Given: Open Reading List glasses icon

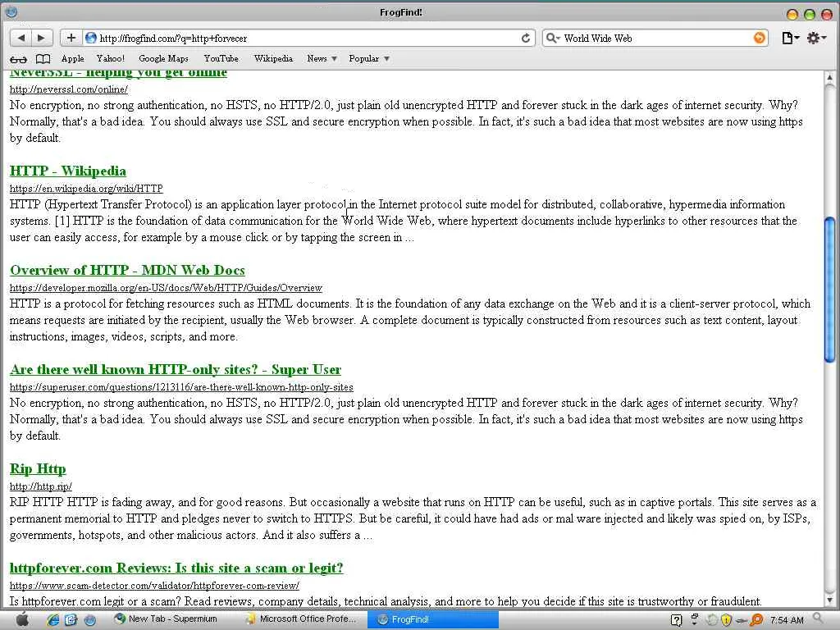Looking at the screenshot, I should 18,59.
